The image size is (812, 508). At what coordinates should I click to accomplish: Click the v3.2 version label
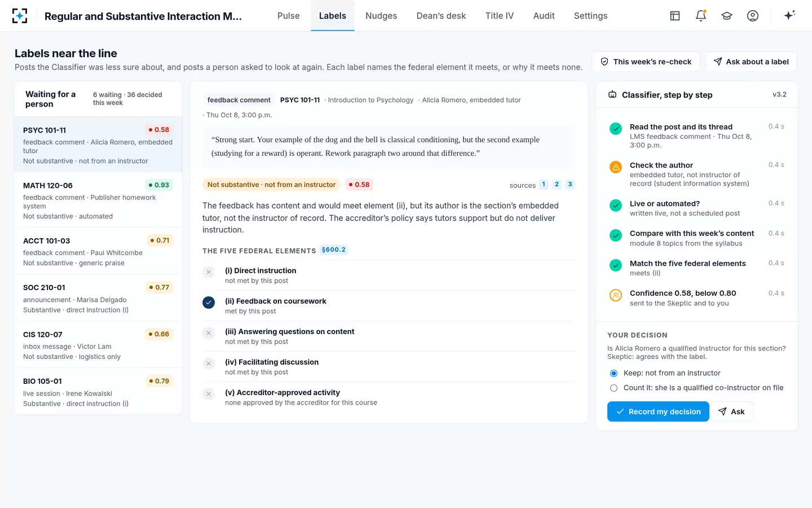[779, 94]
